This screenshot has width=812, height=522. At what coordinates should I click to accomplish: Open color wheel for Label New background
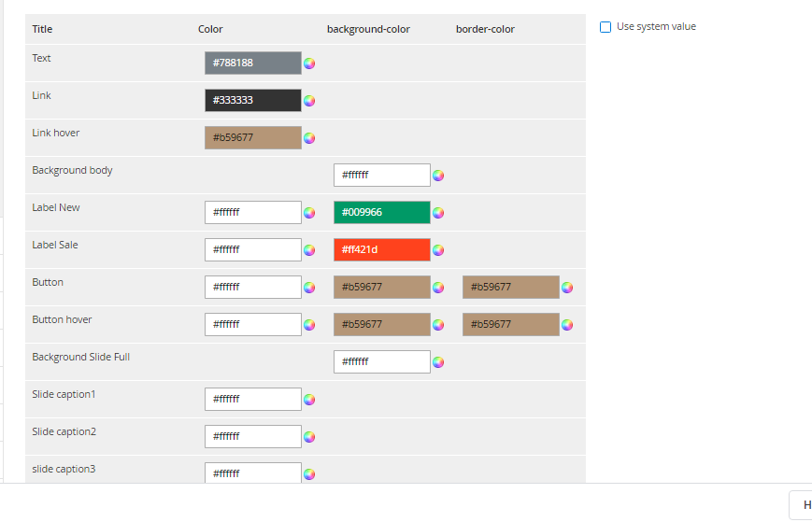438,213
